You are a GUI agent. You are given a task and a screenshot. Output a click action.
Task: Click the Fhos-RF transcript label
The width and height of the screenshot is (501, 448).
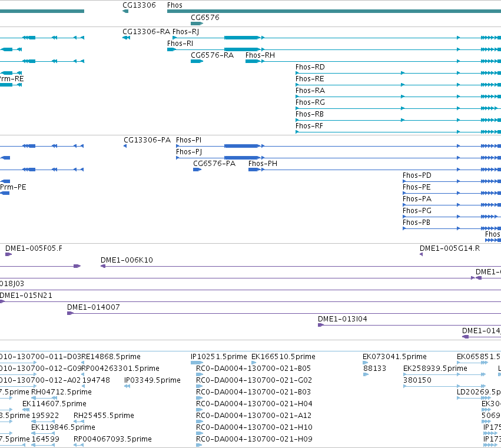309,126
